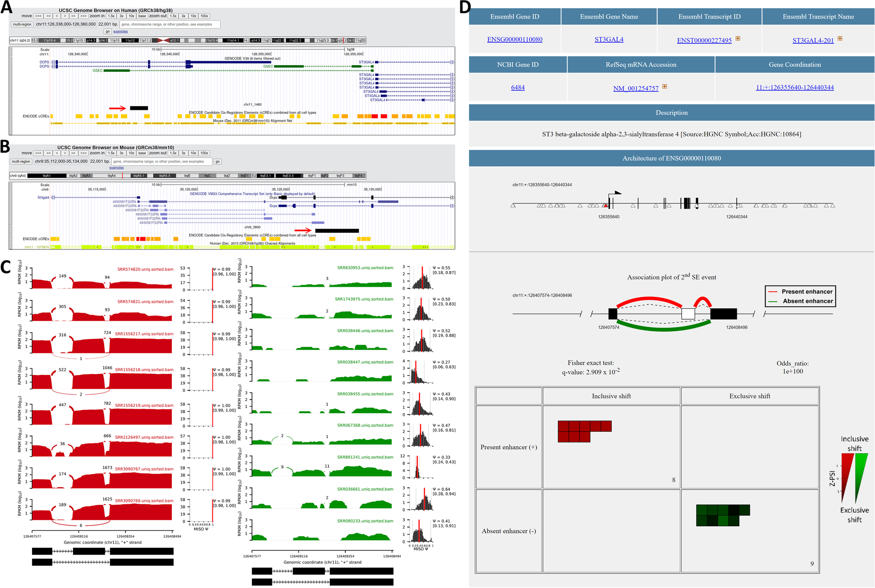Click the transcription start arrow in gene architecture

coord(615,194)
